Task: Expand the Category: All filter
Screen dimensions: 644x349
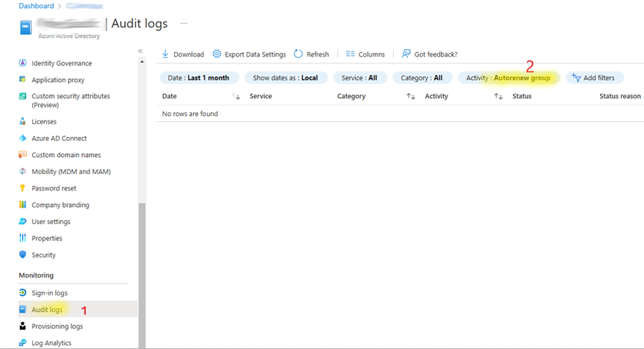Action: click(421, 77)
